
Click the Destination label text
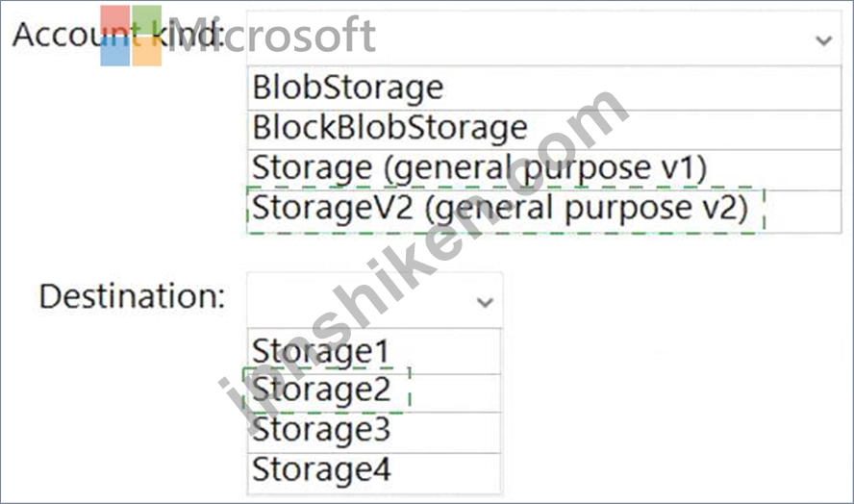(132, 296)
